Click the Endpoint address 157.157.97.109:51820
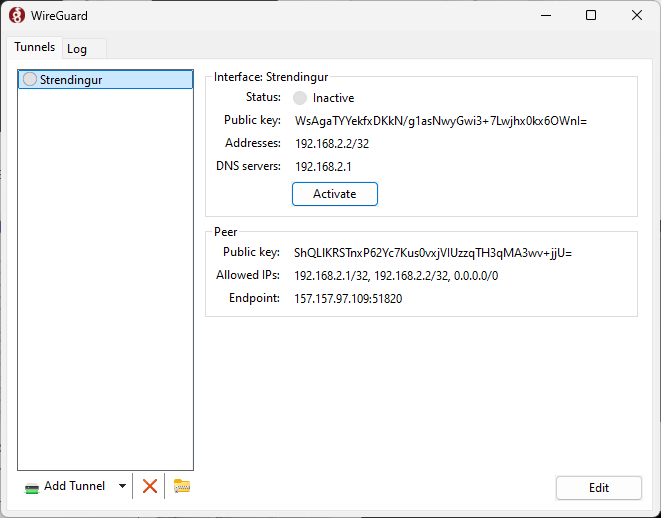 tap(348, 299)
